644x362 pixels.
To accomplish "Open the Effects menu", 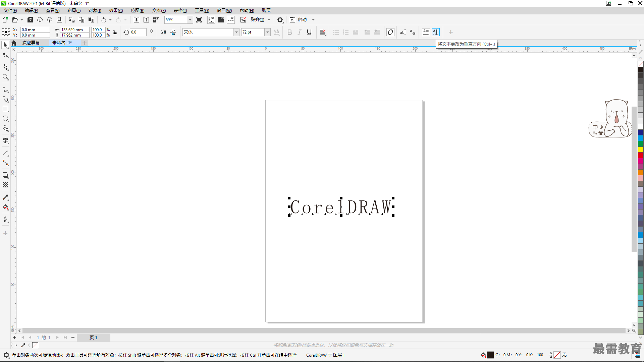I will click(116, 10).
